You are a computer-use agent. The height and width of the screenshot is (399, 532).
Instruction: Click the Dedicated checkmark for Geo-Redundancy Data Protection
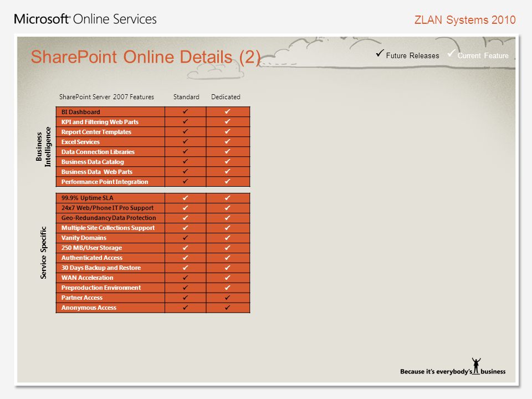227,217
